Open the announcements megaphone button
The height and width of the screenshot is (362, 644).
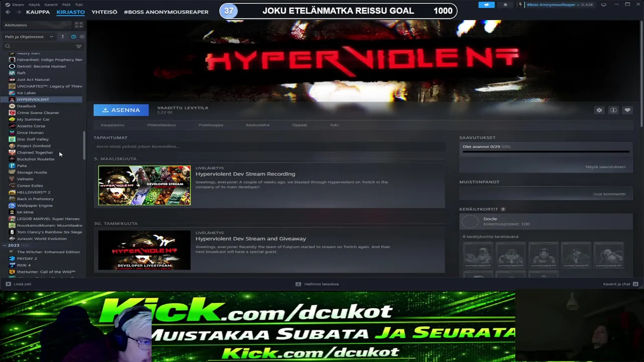[x=487, y=5]
